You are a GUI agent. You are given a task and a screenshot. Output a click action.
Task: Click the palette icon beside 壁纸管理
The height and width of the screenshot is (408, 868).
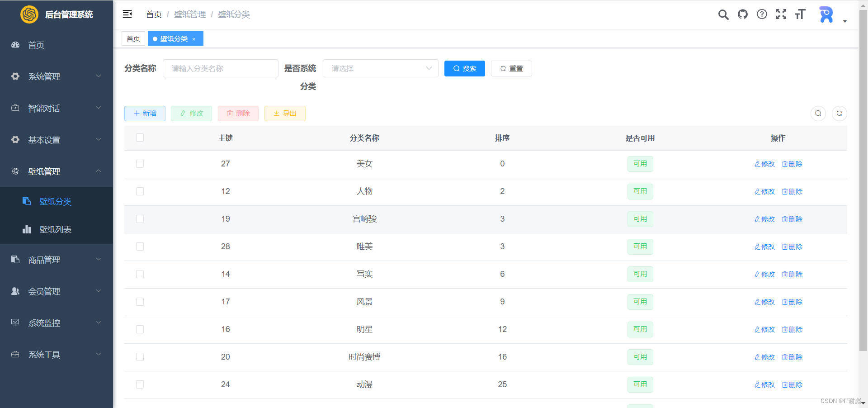coord(15,171)
